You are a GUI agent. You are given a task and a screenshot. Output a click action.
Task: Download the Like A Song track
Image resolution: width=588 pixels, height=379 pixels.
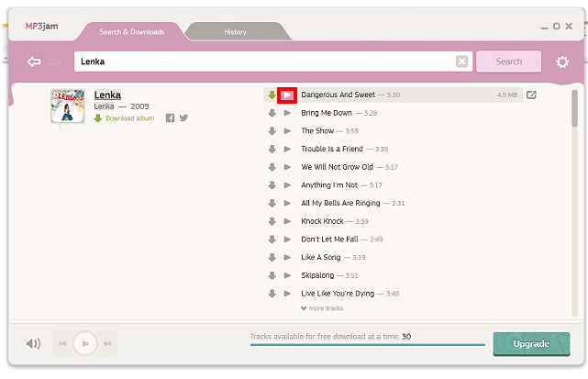[x=272, y=257]
